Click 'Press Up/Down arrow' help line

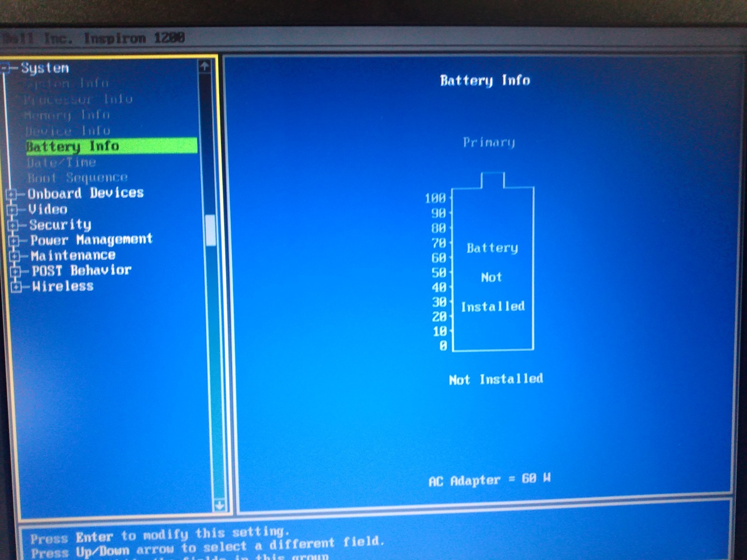pyautogui.click(x=207, y=548)
